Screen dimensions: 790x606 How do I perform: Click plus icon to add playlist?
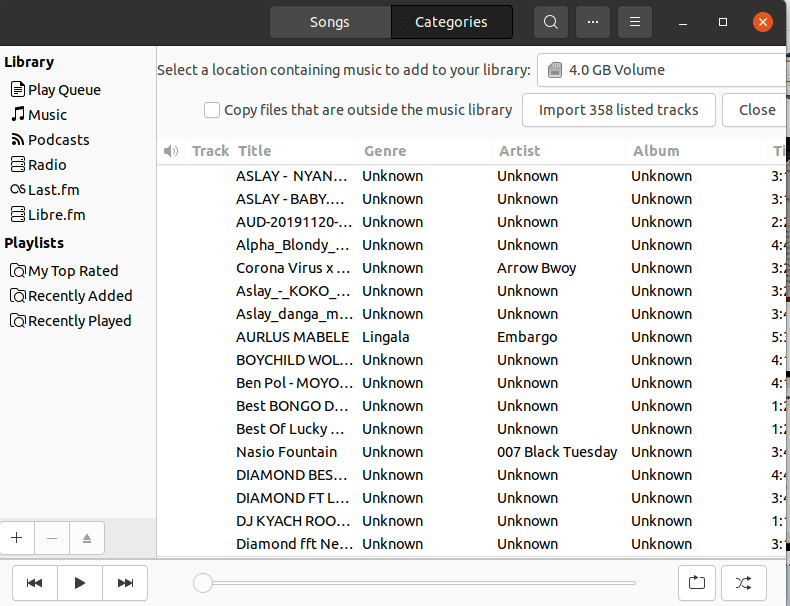point(17,538)
